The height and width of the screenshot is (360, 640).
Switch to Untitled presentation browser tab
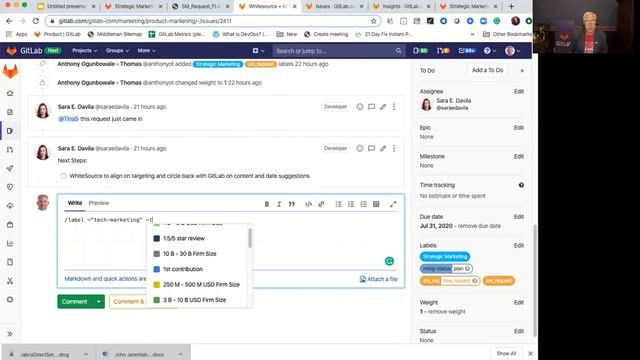click(x=66, y=7)
